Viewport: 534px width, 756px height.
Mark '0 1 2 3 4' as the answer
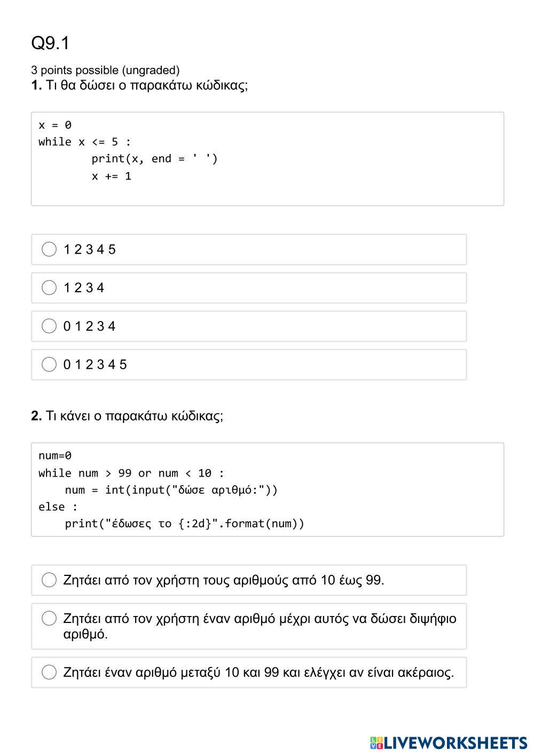pos(49,326)
